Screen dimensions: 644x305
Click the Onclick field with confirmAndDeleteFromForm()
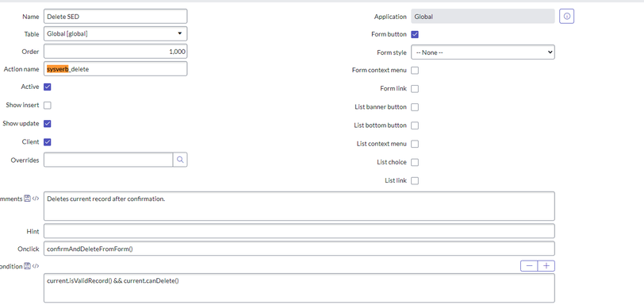pyautogui.click(x=299, y=249)
